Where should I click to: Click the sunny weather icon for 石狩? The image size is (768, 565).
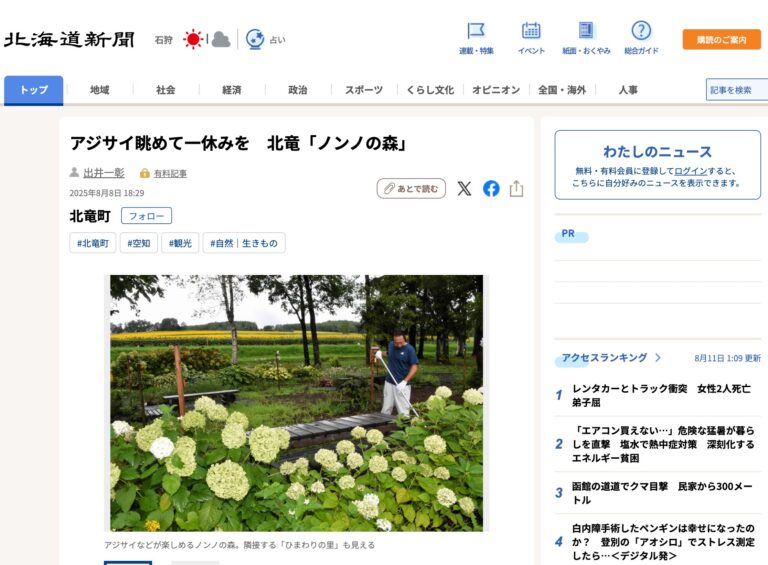click(x=193, y=39)
